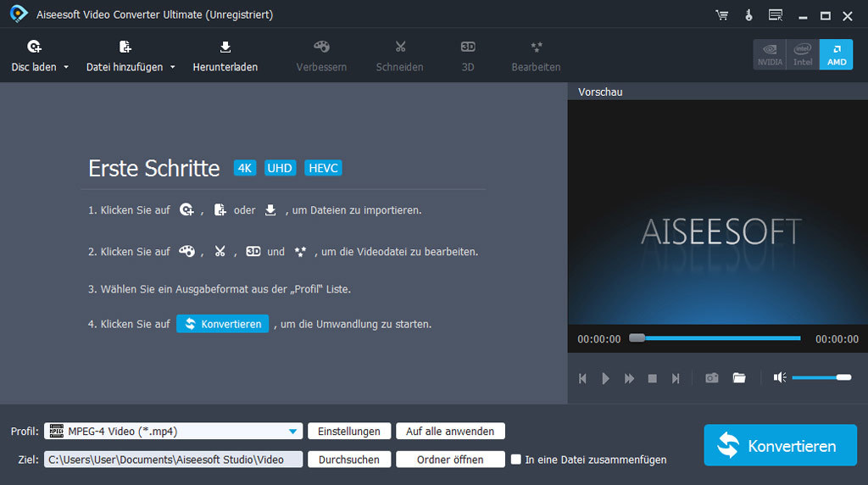
Task: Click the Datei hinzufügen toolbar button
Action: pyautogui.click(x=125, y=57)
